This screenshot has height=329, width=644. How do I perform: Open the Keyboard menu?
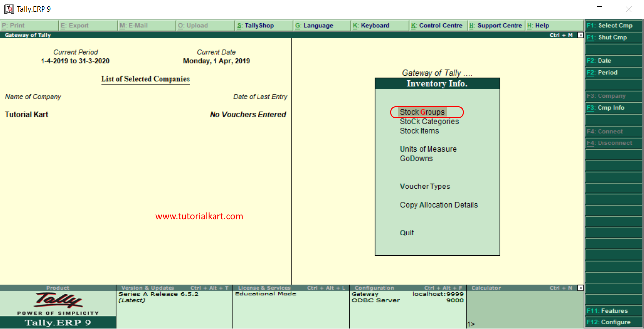380,26
